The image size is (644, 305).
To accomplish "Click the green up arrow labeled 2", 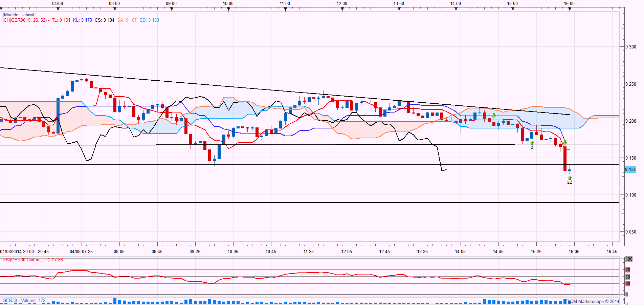I will click(x=532, y=143).
